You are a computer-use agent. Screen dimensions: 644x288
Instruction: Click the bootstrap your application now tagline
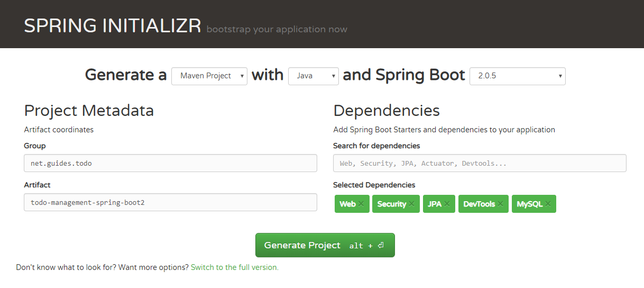[277, 29]
